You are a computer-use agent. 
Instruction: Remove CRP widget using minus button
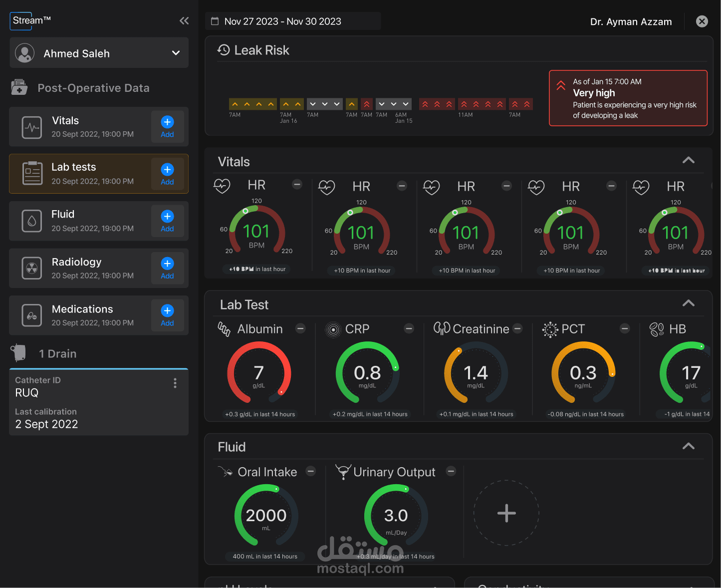[x=409, y=328]
